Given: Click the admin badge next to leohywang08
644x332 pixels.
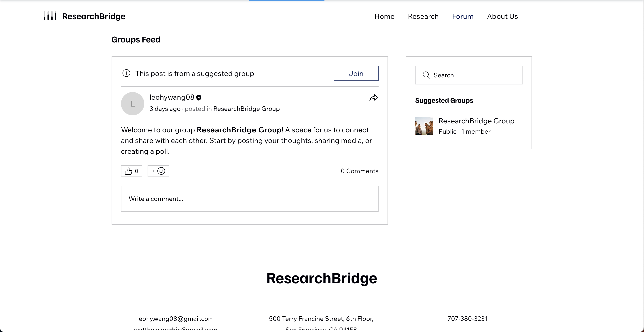Looking at the screenshot, I should [199, 98].
